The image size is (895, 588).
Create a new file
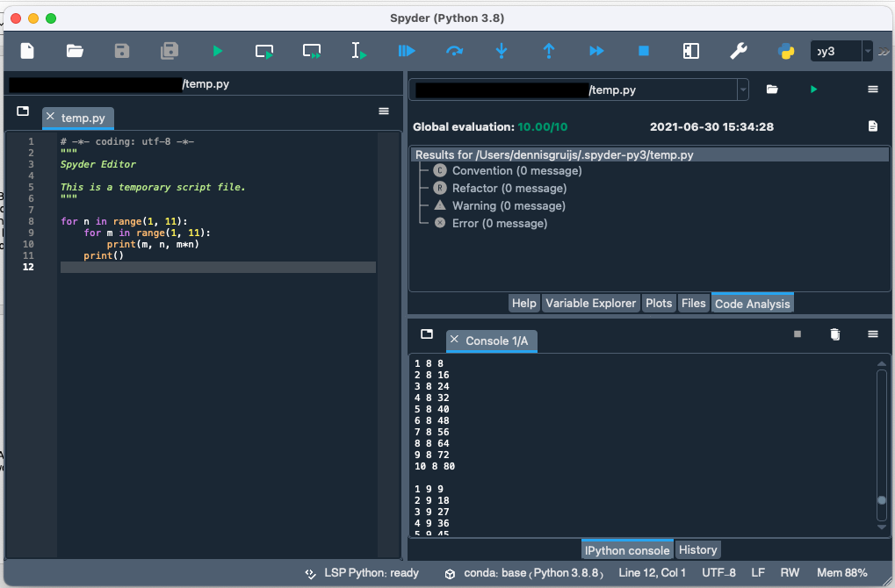(26, 50)
